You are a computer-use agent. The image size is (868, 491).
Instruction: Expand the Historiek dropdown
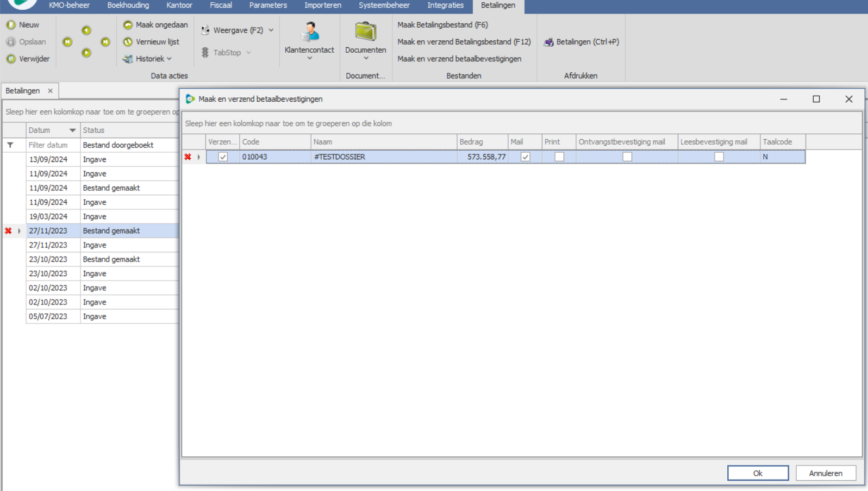click(x=169, y=59)
